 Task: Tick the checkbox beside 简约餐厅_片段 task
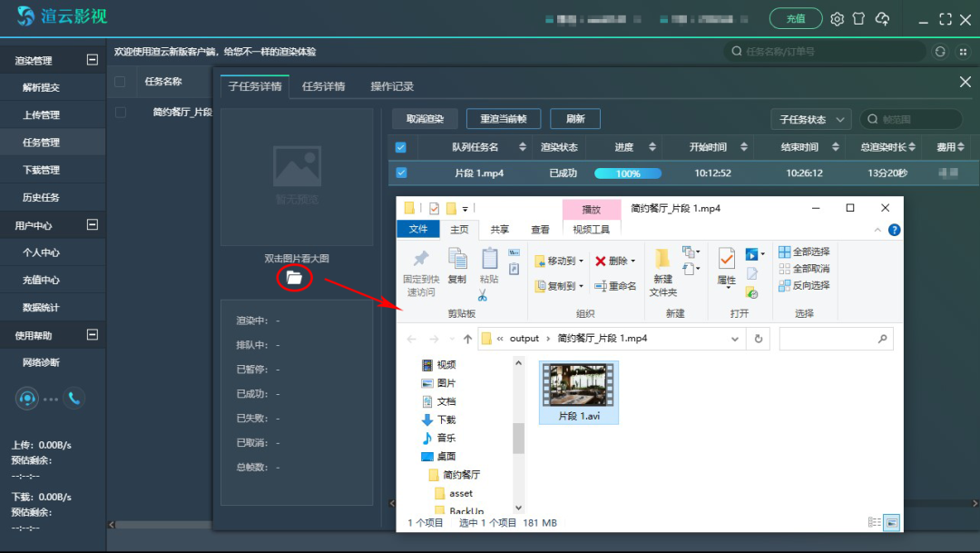tap(120, 113)
